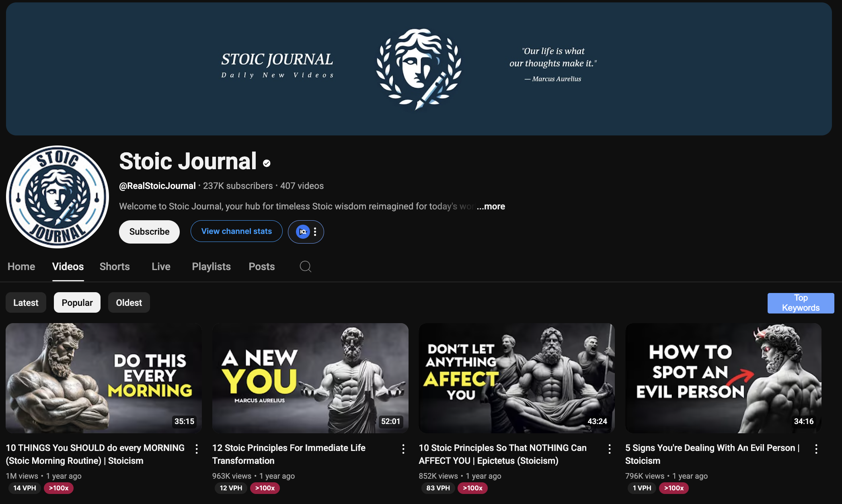Click >100x badge under morning routine video
The height and width of the screenshot is (504, 842).
pyautogui.click(x=59, y=488)
